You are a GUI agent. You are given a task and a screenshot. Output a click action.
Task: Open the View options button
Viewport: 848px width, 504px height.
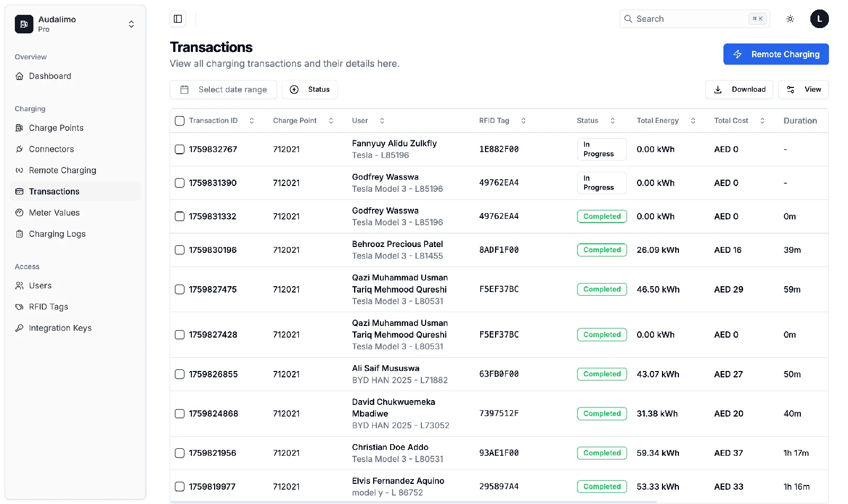point(803,90)
